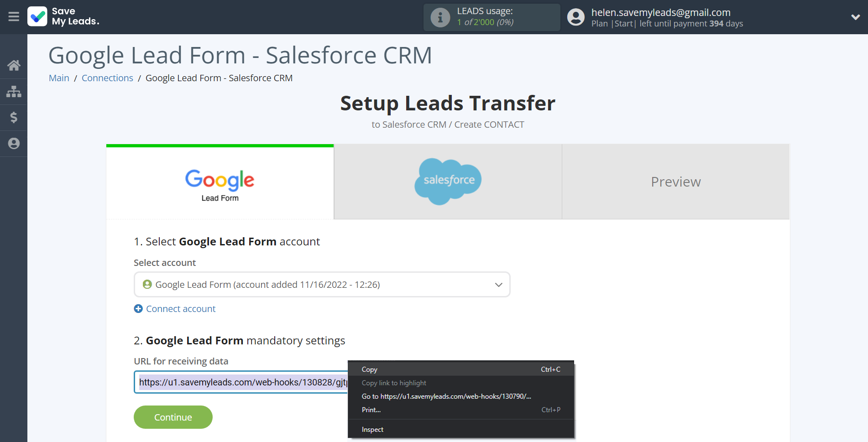Click green account icon in dropdown
The image size is (868, 442).
tap(147, 285)
